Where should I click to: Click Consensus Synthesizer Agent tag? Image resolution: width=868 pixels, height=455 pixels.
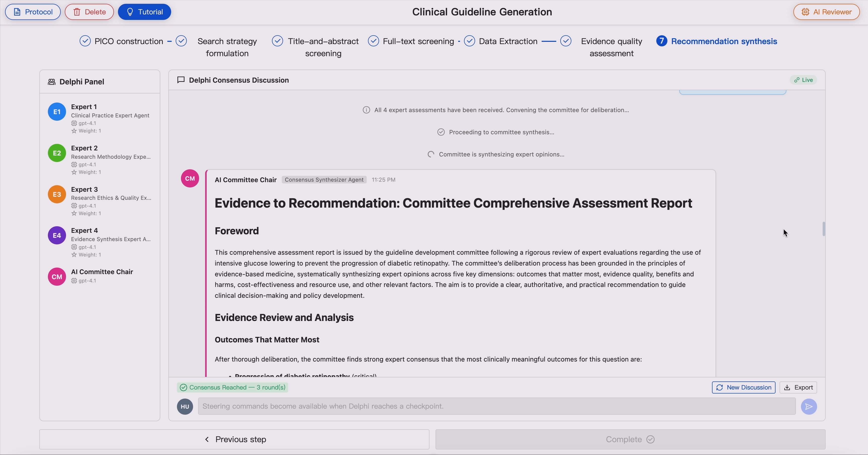tap(324, 180)
